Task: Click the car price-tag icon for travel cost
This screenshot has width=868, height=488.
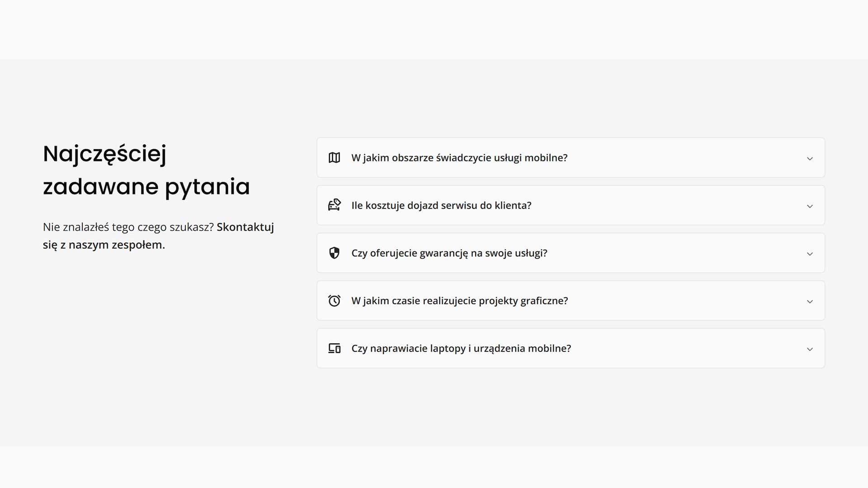Action: point(334,205)
